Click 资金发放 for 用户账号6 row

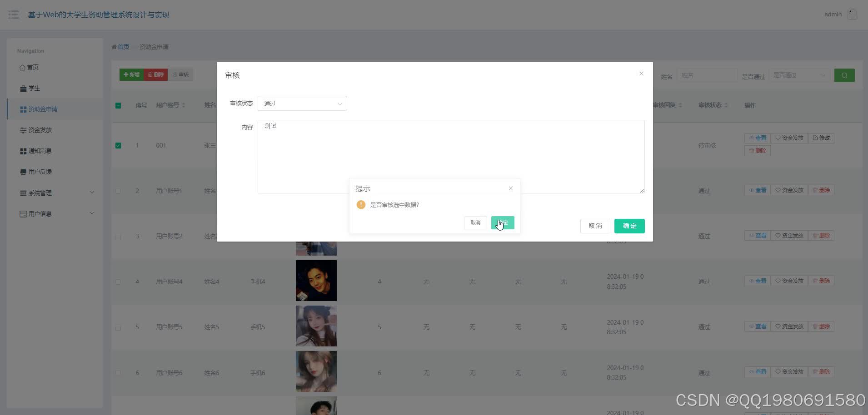[x=789, y=372]
